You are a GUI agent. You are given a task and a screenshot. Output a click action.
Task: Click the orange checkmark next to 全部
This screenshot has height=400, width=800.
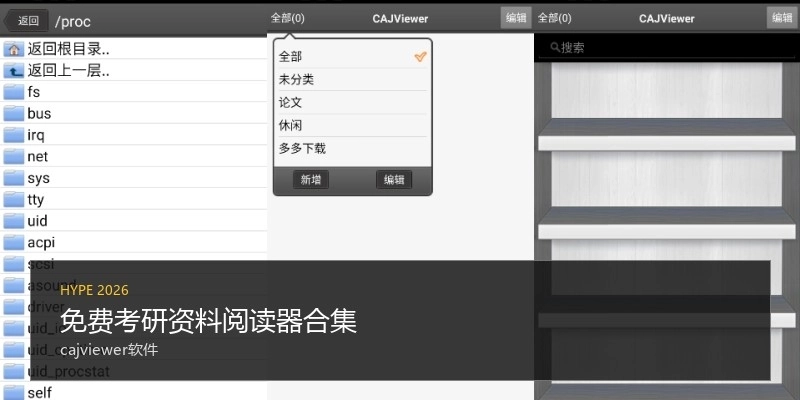(420, 57)
